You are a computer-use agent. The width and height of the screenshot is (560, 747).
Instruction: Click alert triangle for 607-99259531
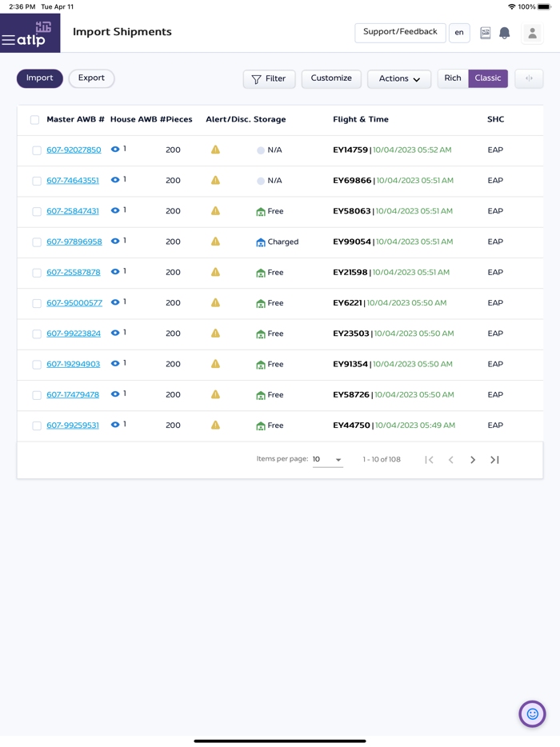[215, 425]
